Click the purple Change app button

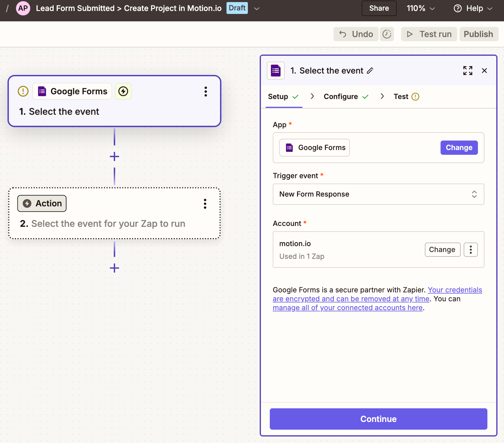[459, 148]
